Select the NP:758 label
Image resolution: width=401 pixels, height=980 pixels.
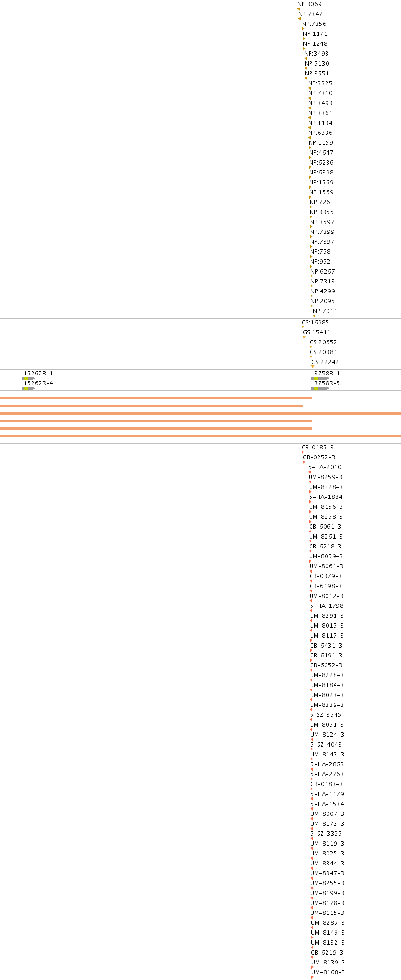click(320, 252)
